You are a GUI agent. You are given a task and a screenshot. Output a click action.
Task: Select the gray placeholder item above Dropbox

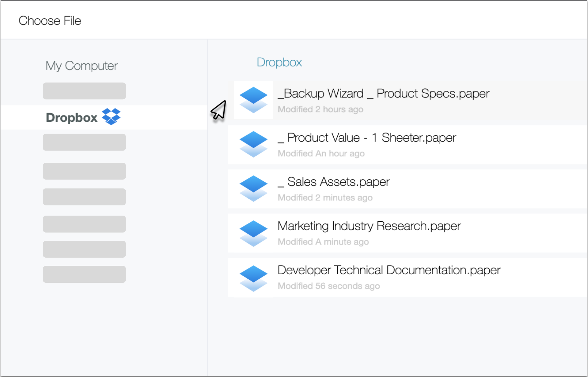(x=84, y=91)
